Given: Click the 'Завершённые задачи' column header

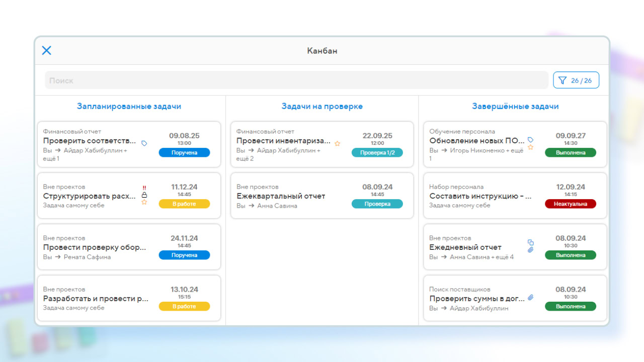Looking at the screenshot, I should (515, 107).
